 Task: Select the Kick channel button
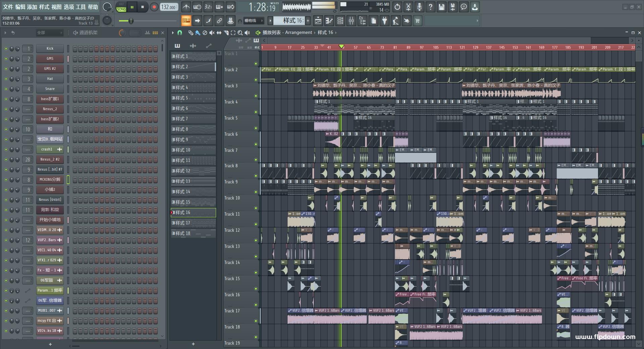50,49
